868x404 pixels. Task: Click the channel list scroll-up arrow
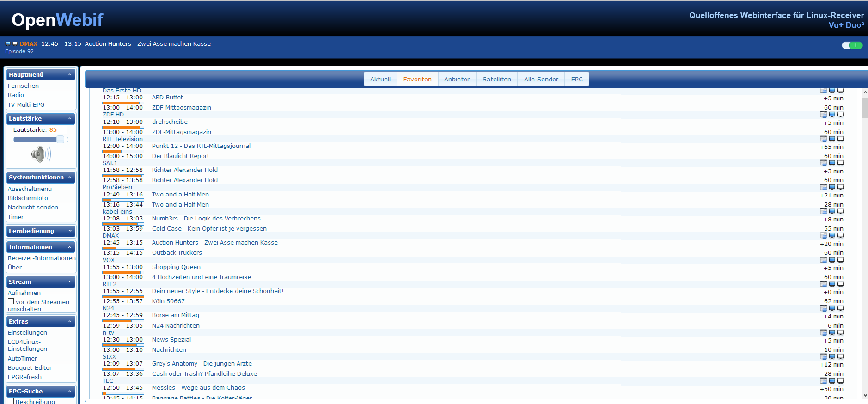tap(865, 93)
